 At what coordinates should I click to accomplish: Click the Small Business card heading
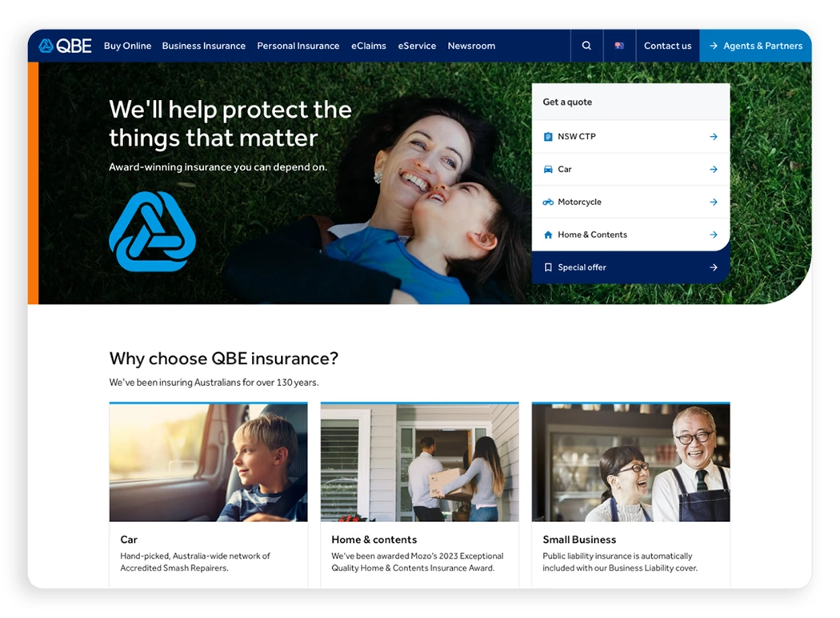(579, 540)
